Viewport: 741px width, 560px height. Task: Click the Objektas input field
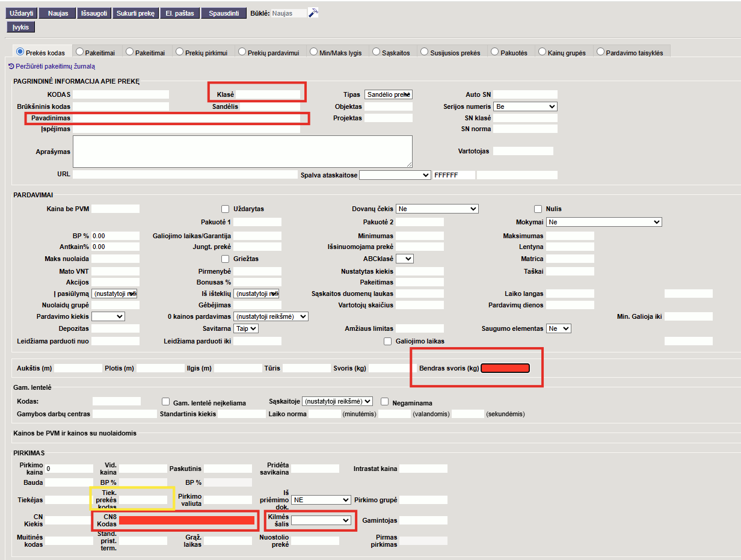(389, 106)
